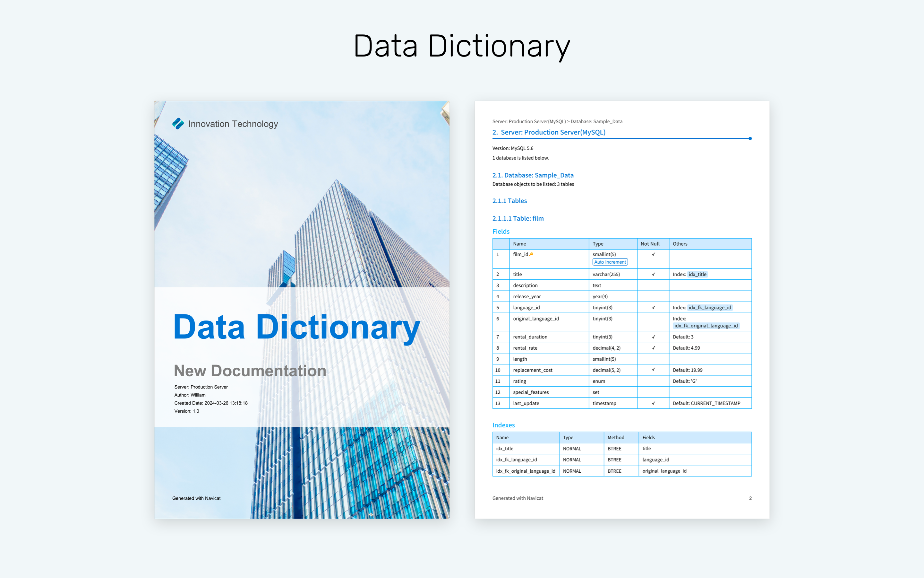Viewport: 924px width, 578px height.
Task: Click the Not Null checkmark for language_id
Action: (653, 308)
